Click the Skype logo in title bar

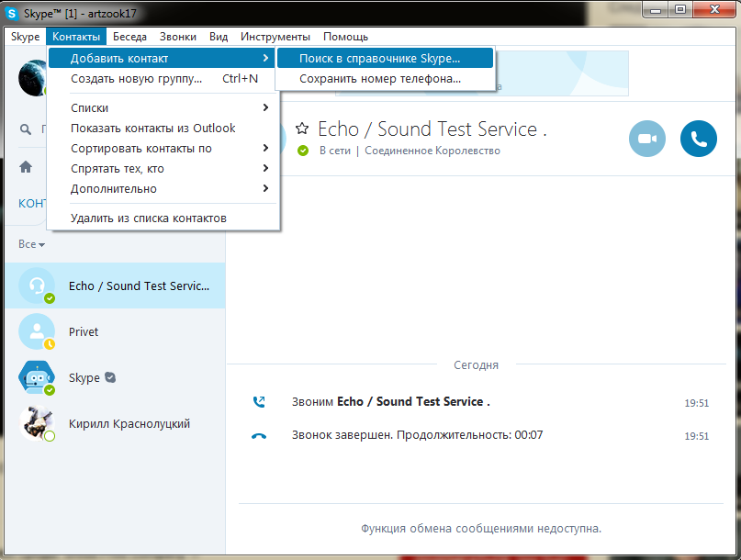(x=11, y=13)
